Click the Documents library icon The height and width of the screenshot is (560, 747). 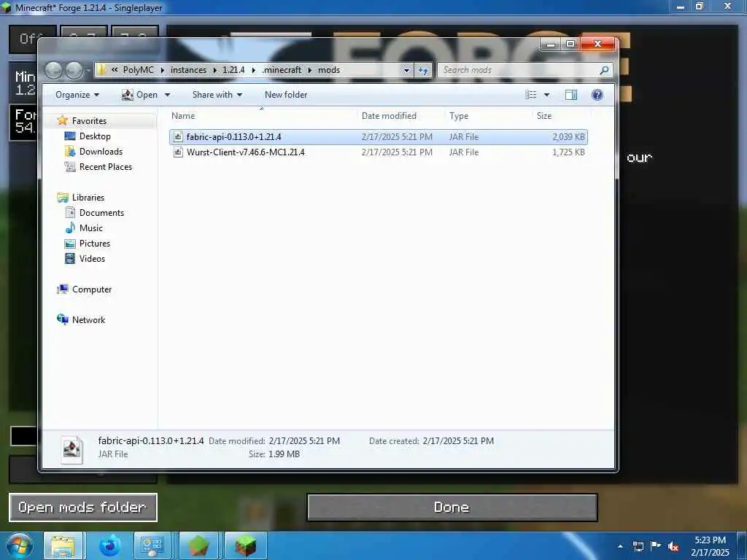point(69,212)
